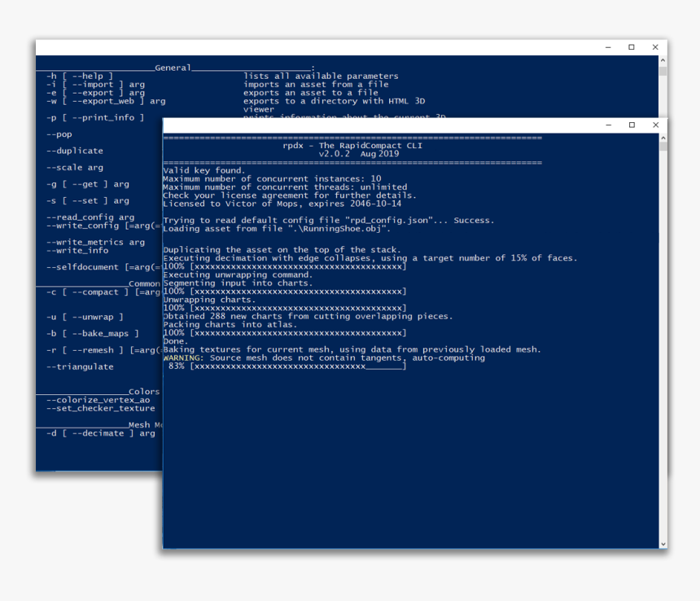This screenshot has height=601, width=700.
Task: Maximize the background help console window
Action: (632, 47)
